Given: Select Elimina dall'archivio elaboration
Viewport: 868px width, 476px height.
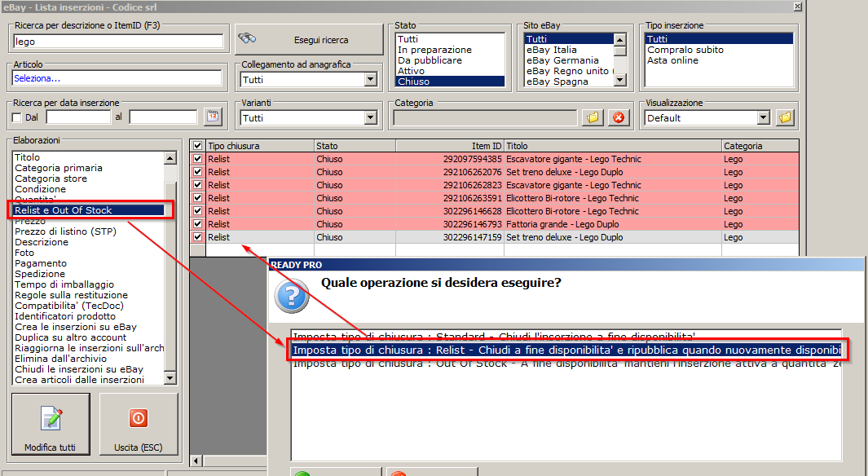Looking at the screenshot, I should (x=89, y=359).
